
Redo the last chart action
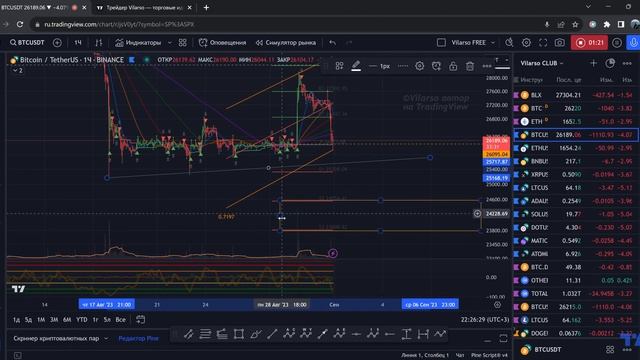pos(349,42)
